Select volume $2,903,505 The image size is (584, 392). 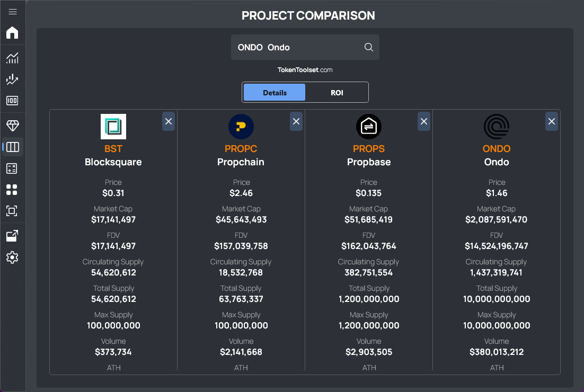(369, 351)
